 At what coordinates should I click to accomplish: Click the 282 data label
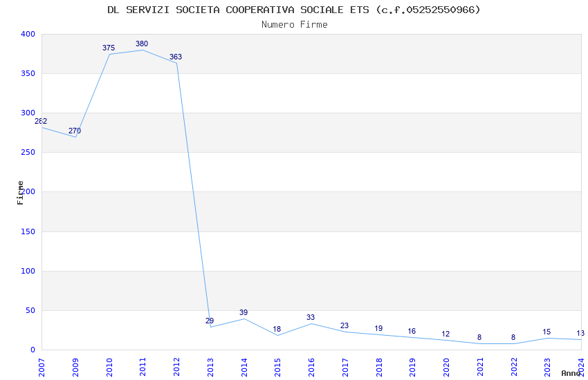click(x=41, y=121)
